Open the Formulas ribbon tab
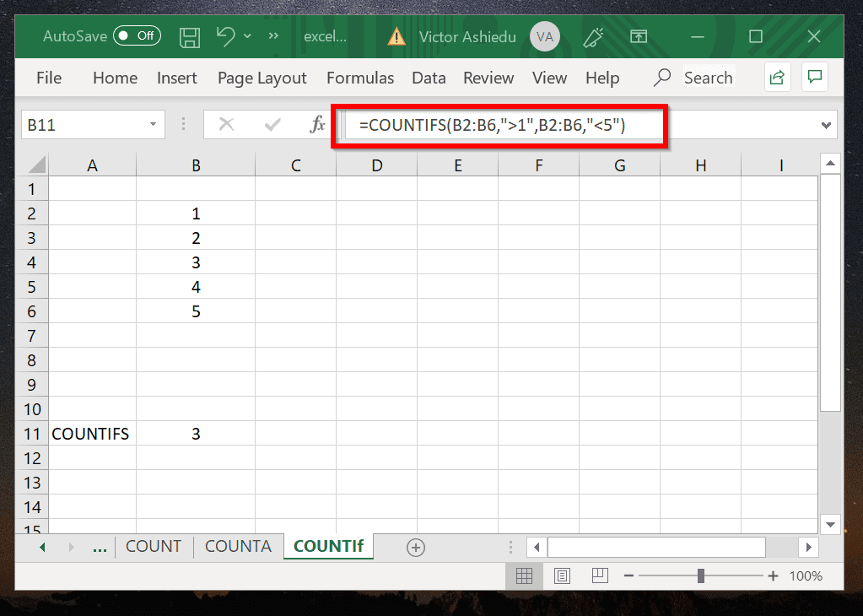The height and width of the screenshot is (616, 863). pyautogui.click(x=360, y=78)
